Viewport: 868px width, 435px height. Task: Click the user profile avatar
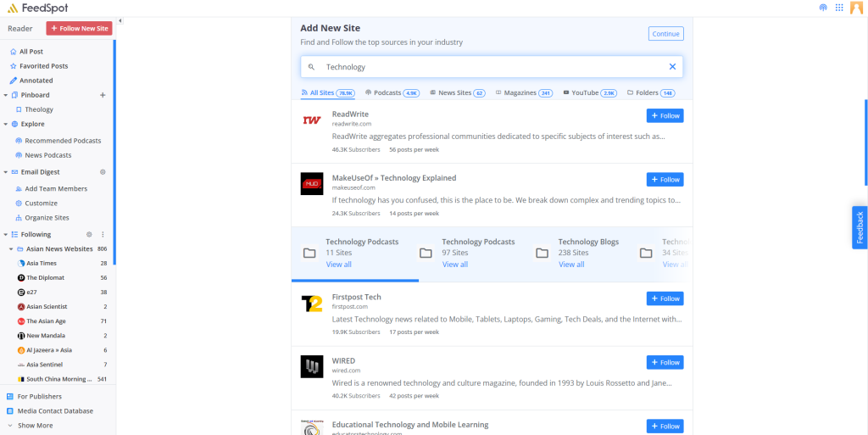(x=856, y=8)
